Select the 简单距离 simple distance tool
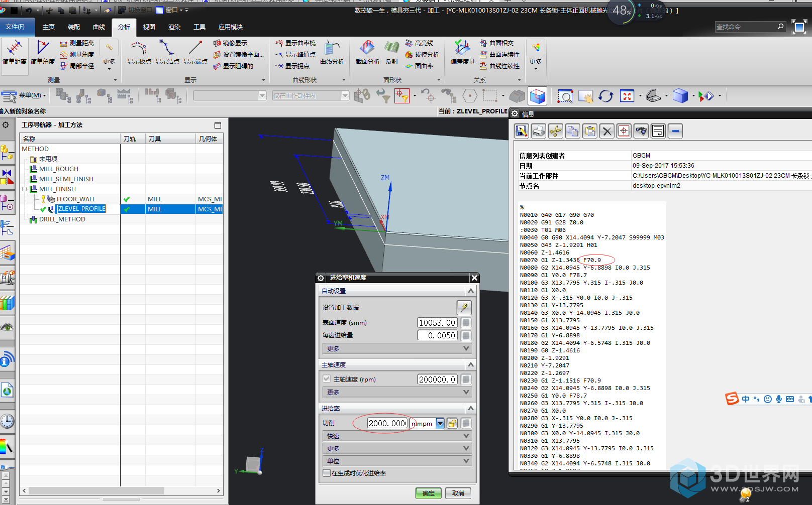Viewport: 812px width, 505px height. coord(15,52)
